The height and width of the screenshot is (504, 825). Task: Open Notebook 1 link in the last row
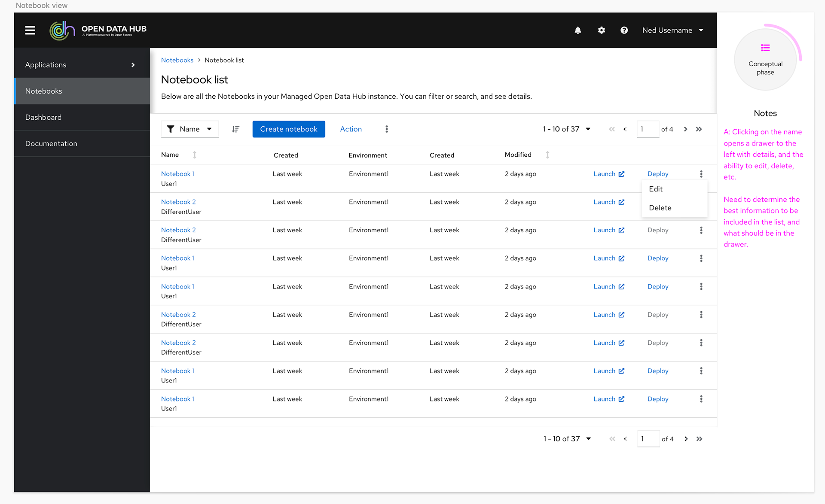click(178, 399)
